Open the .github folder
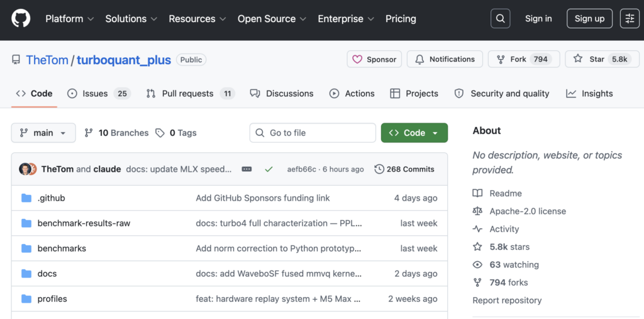The height and width of the screenshot is (319, 644). point(51,198)
